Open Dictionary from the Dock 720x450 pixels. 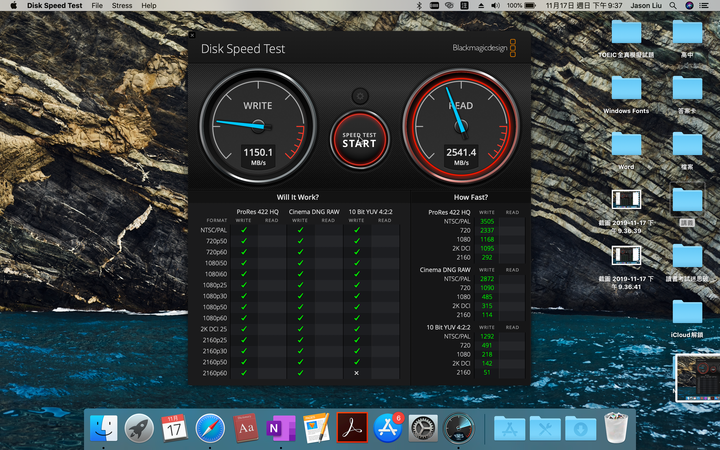click(x=245, y=428)
